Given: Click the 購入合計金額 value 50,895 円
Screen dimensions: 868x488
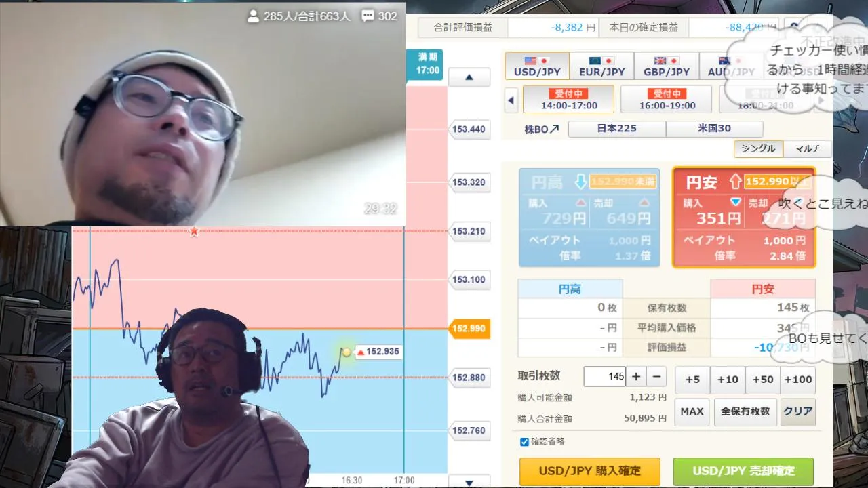Looking at the screenshot, I should pos(645,418).
